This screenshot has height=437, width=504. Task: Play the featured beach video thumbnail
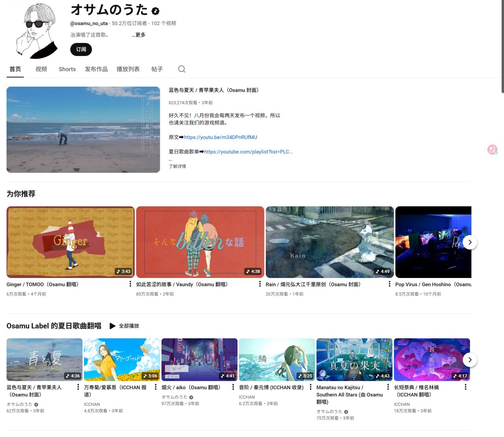click(83, 130)
